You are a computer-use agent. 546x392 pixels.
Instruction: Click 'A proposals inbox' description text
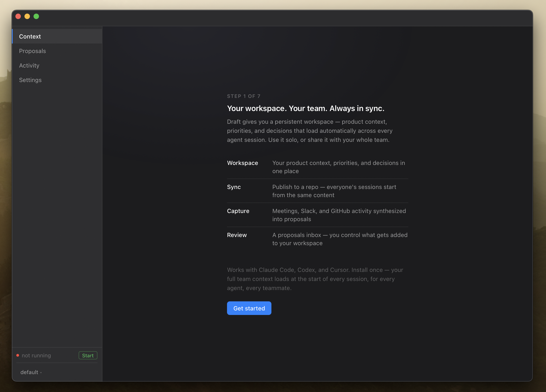click(x=340, y=239)
